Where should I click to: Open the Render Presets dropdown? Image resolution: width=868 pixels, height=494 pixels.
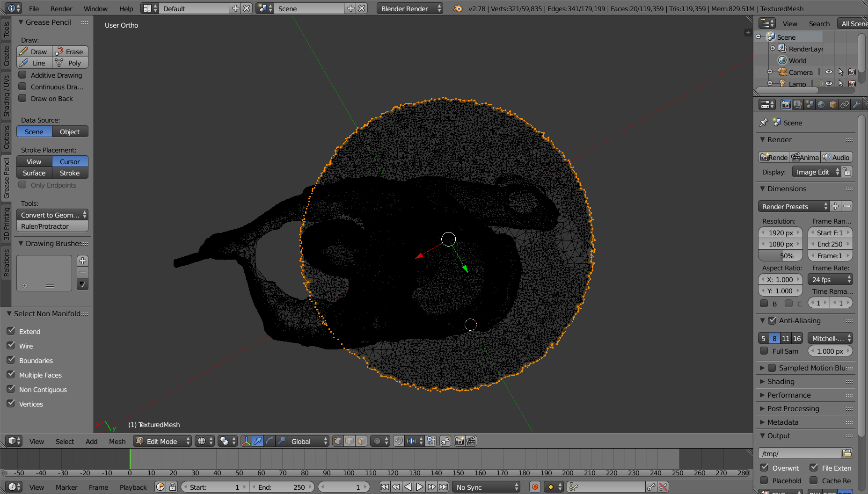tap(794, 206)
